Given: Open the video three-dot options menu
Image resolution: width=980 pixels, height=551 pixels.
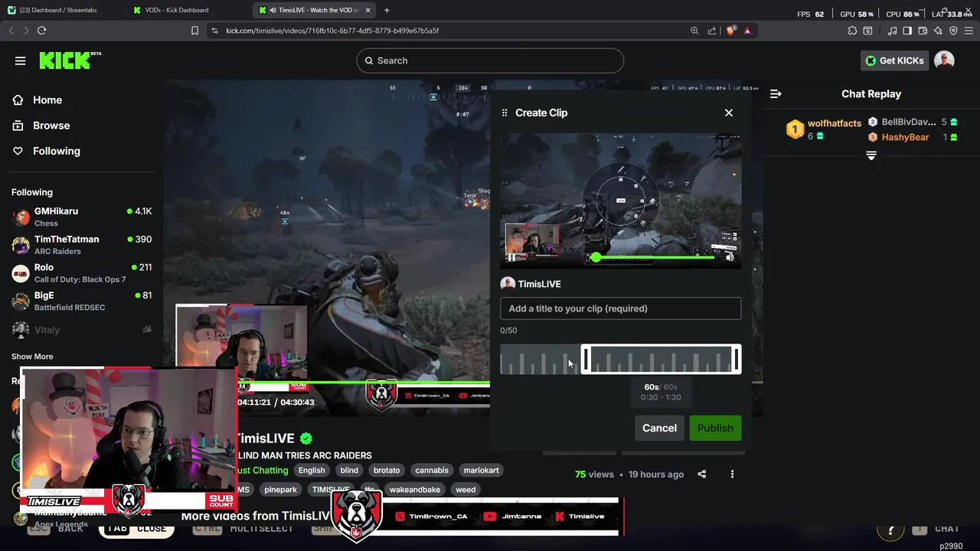Looking at the screenshot, I should click(732, 474).
